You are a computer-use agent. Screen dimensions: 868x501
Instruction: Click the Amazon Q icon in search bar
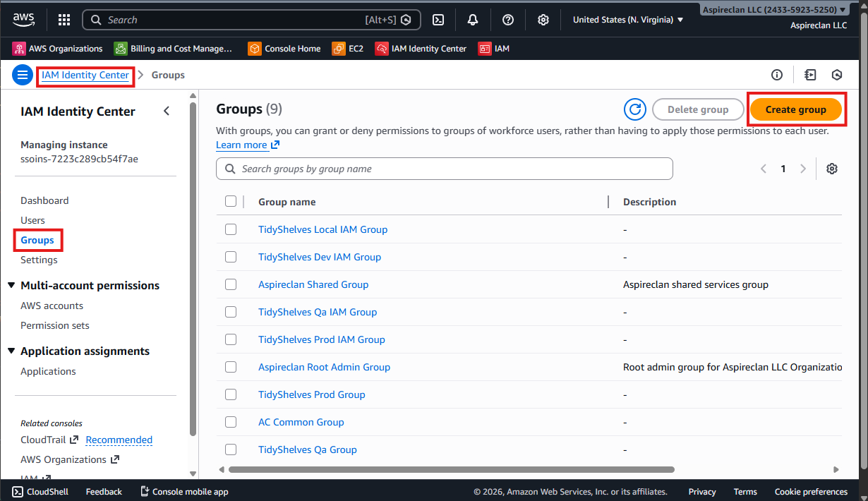(406, 20)
